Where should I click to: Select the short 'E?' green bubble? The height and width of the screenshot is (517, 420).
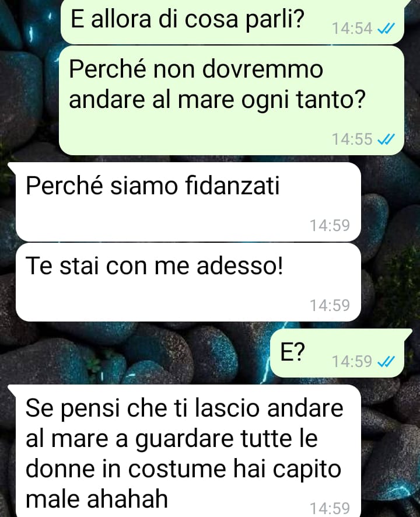(x=337, y=353)
